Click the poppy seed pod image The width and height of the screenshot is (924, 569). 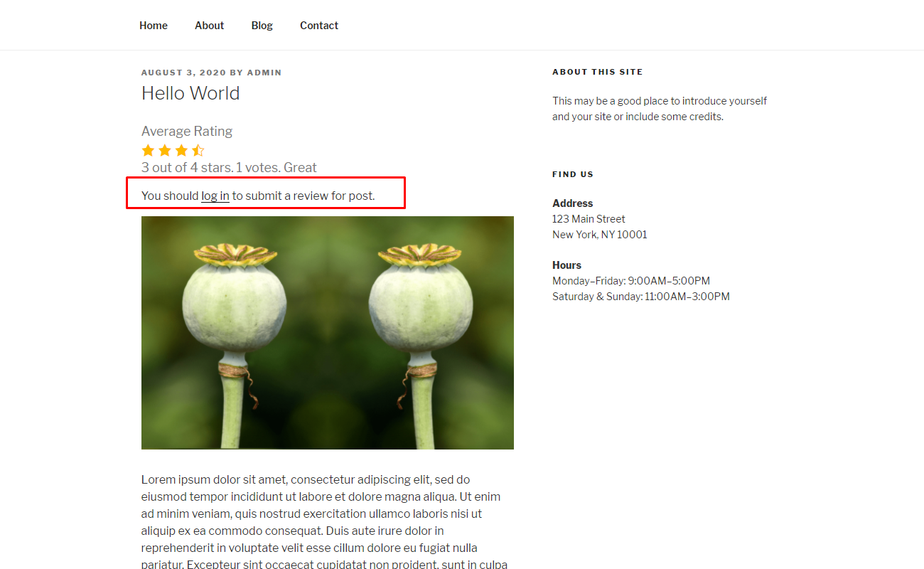click(x=328, y=333)
